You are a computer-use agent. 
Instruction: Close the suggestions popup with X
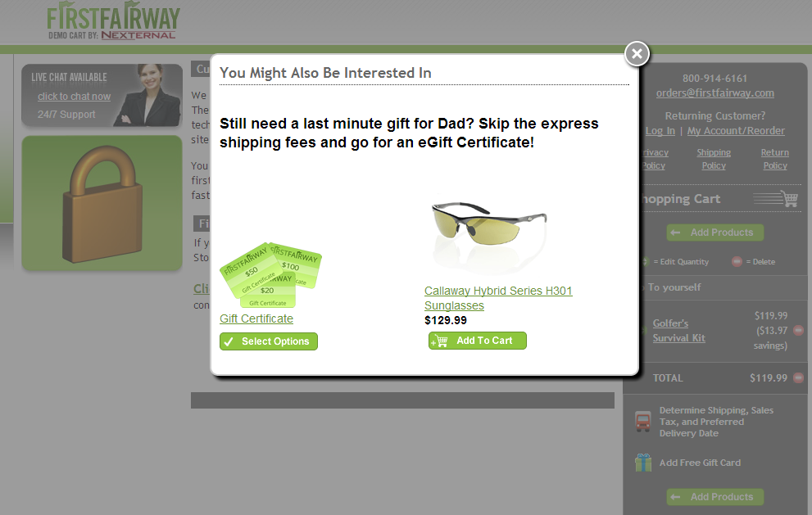637,53
